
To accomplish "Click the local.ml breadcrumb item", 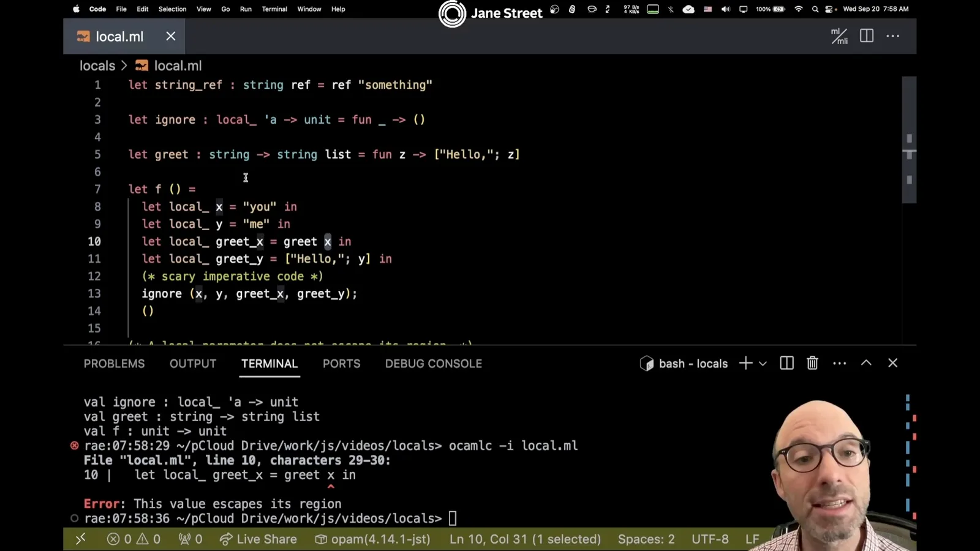I will [x=169, y=66].
